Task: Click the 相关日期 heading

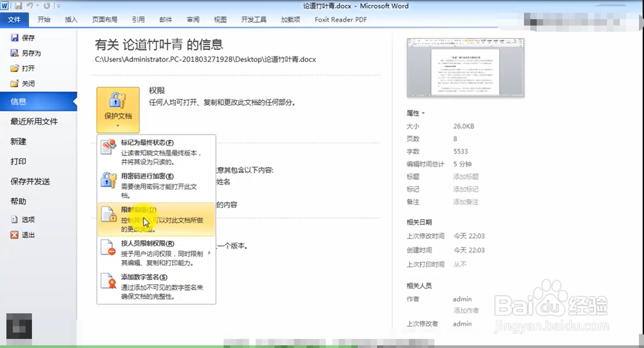Action: (x=419, y=222)
